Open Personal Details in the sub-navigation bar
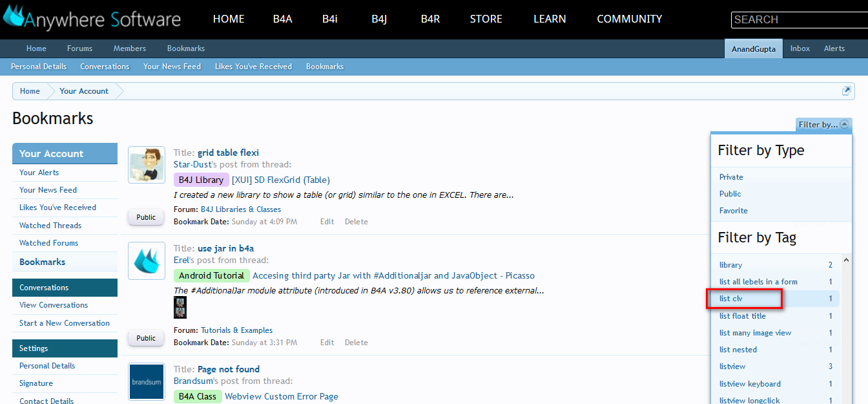The width and height of the screenshot is (868, 404). [x=39, y=67]
